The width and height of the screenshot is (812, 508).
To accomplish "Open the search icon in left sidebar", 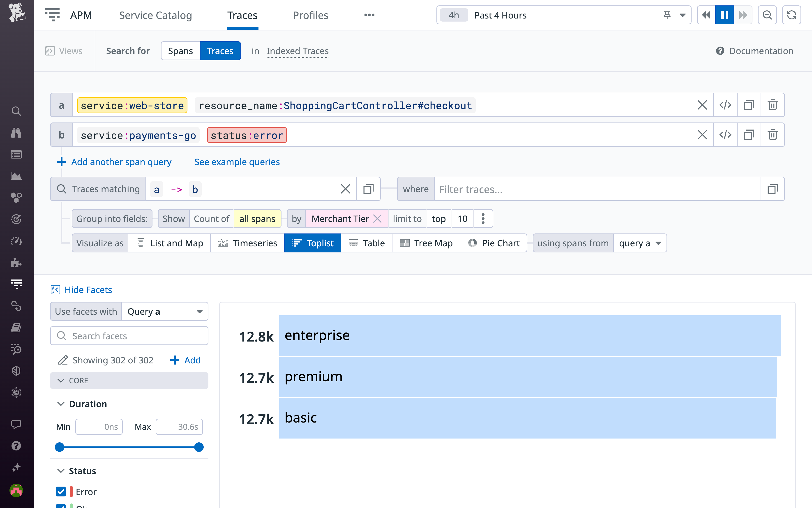I will tap(16, 111).
